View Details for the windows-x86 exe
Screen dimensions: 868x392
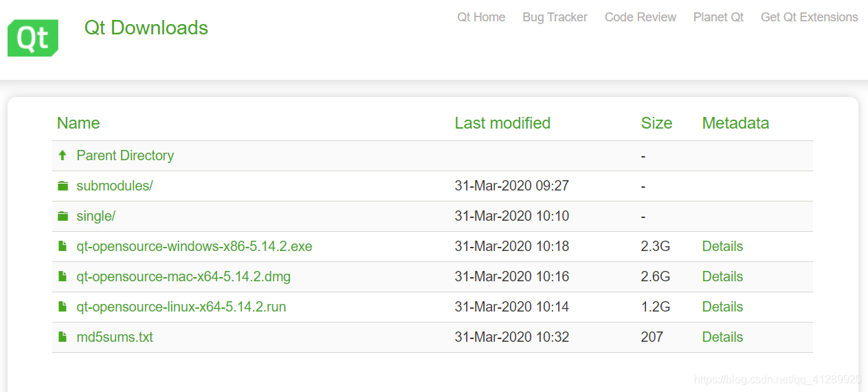point(722,246)
